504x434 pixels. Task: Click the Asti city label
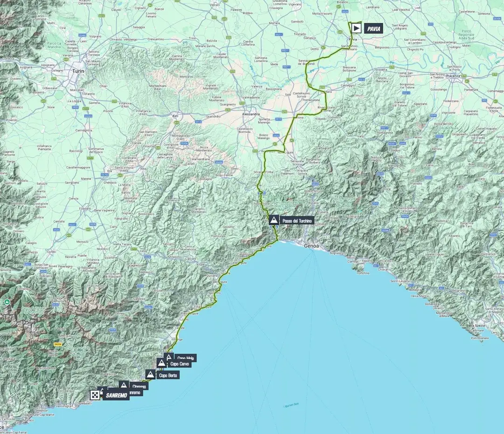click(175, 115)
